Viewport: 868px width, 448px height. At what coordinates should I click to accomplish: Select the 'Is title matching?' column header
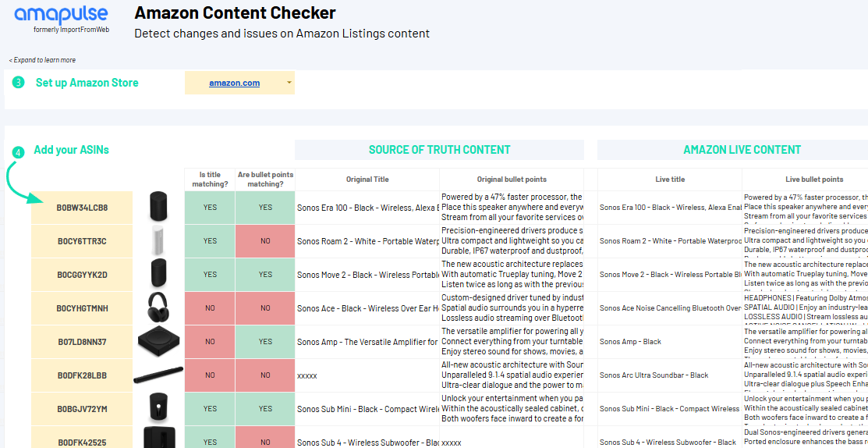pyautogui.click(x=210, y=180)
